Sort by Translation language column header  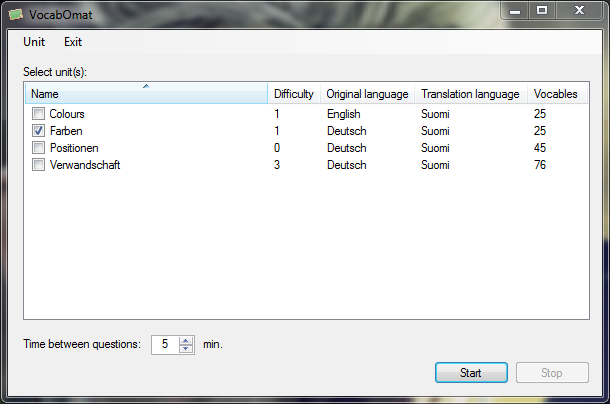pyautogui.click(x=471, y=93)
